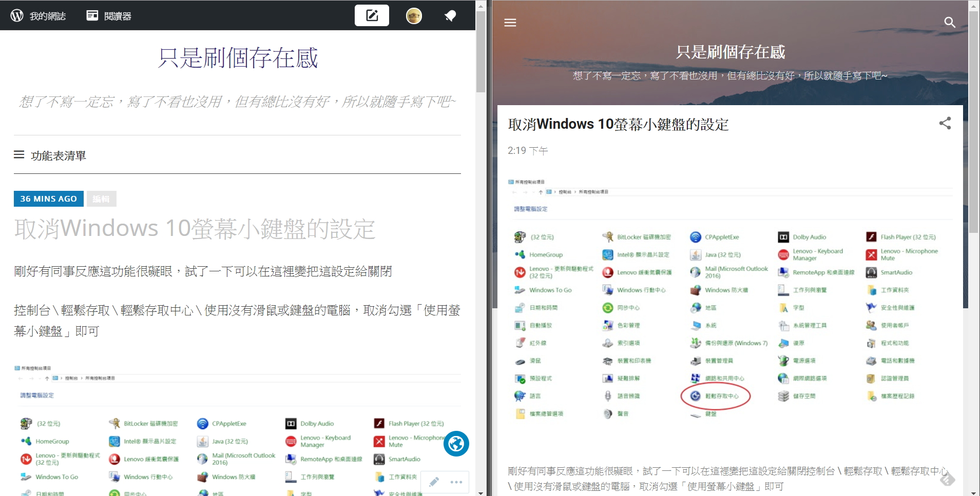The image size is (980, 496).
Task: Expand the 功能表清單 menu toggle
Action: (50, 155)
